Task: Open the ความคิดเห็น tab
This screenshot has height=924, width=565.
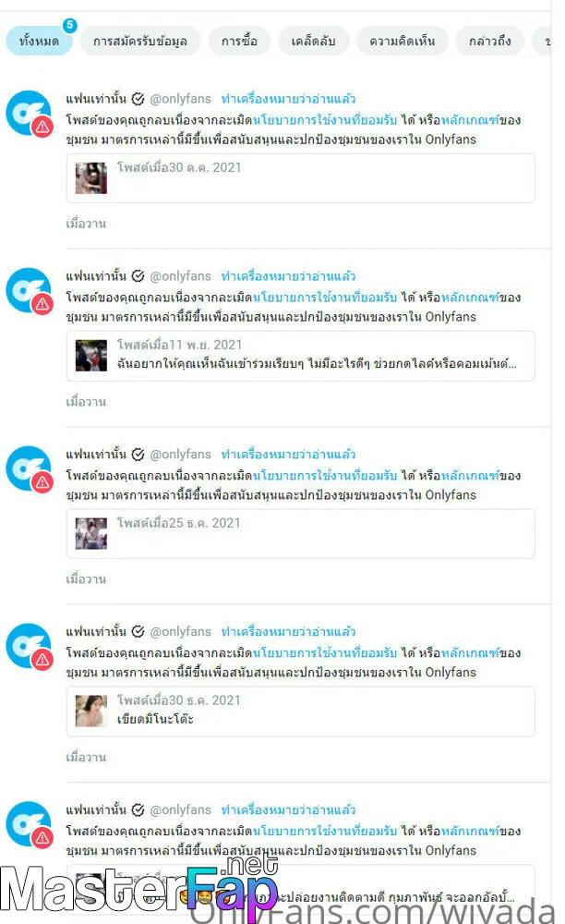Action: (402, 42)
